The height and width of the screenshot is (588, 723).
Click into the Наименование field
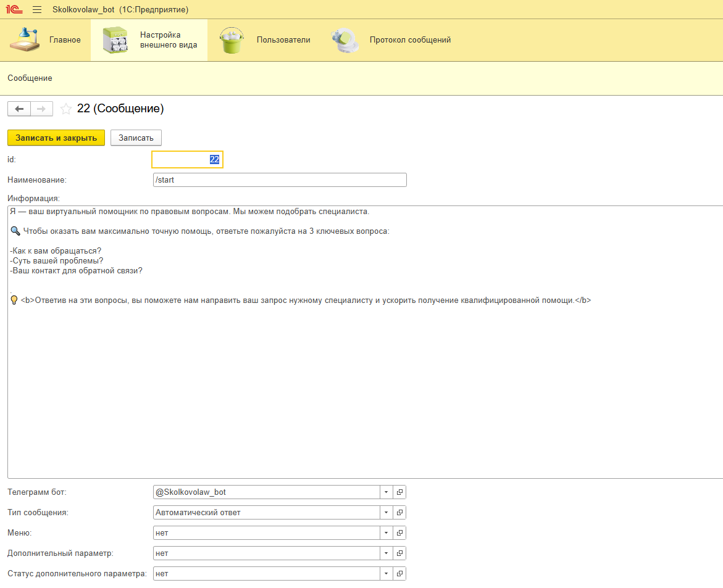tap(279, 180)
